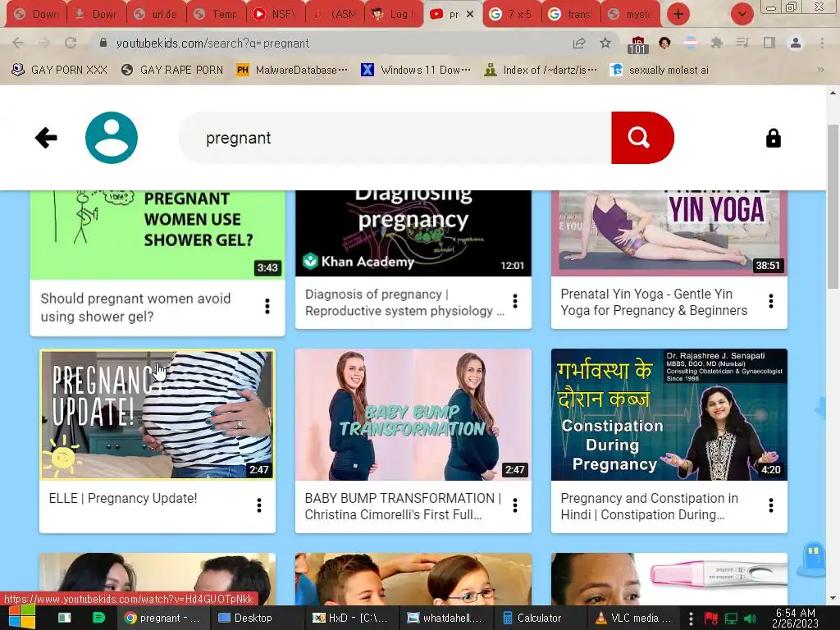840x630 pixels.
Task: Play the shower gel video thumbnail
Action: 157,234
